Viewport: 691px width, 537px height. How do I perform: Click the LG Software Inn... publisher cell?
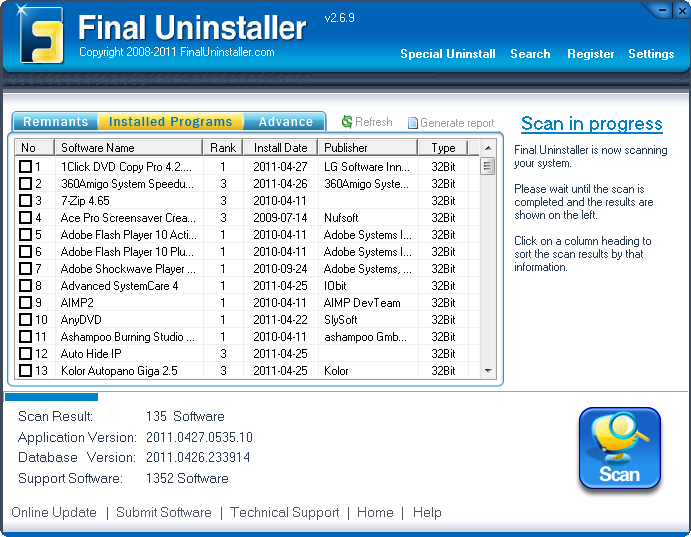click(367, 167)
